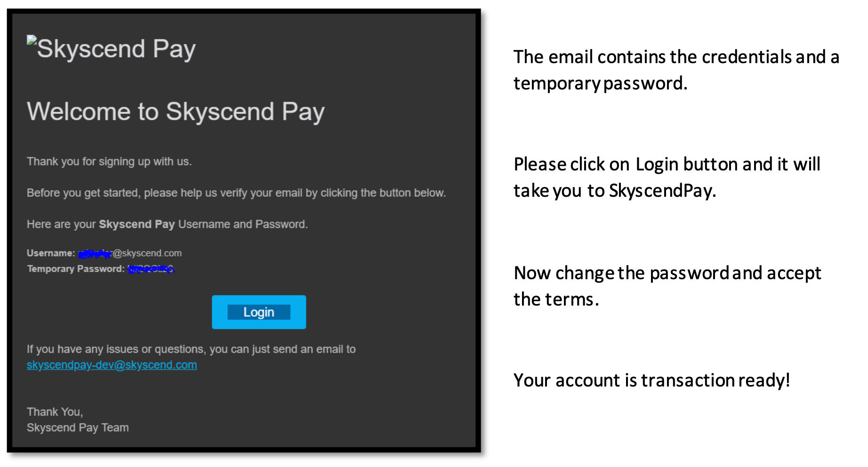Click the blue Login button
The image size is (868, 467).
pyautogui.click(x=259, y=312)
